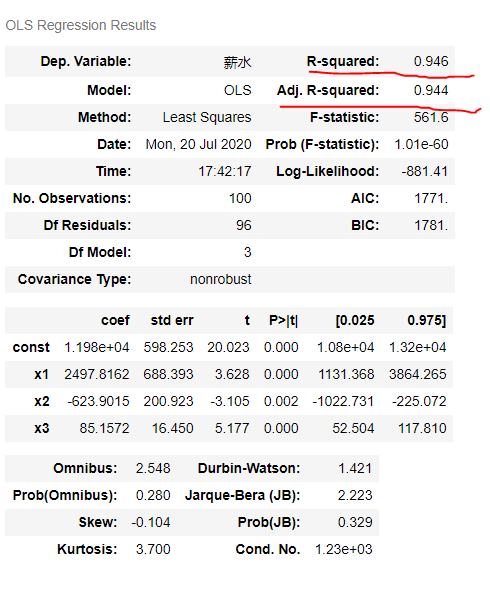
Task: Select the Df Model value 3
Action: pos(247,252)
